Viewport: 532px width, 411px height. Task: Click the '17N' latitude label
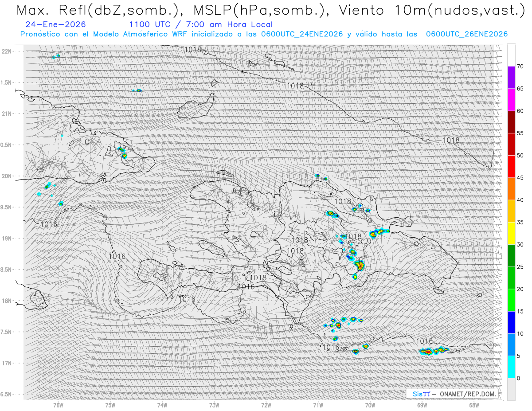(x=8, y=364)
